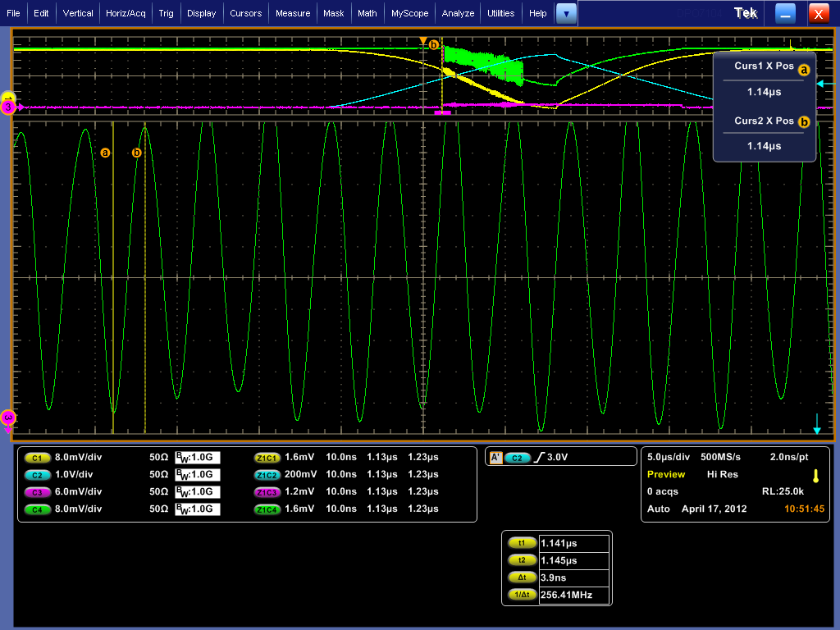The image size is (840, 630).
Task: Click the magenta C3 channel badge
Action: pyautogui.click(x=37, y=492)
